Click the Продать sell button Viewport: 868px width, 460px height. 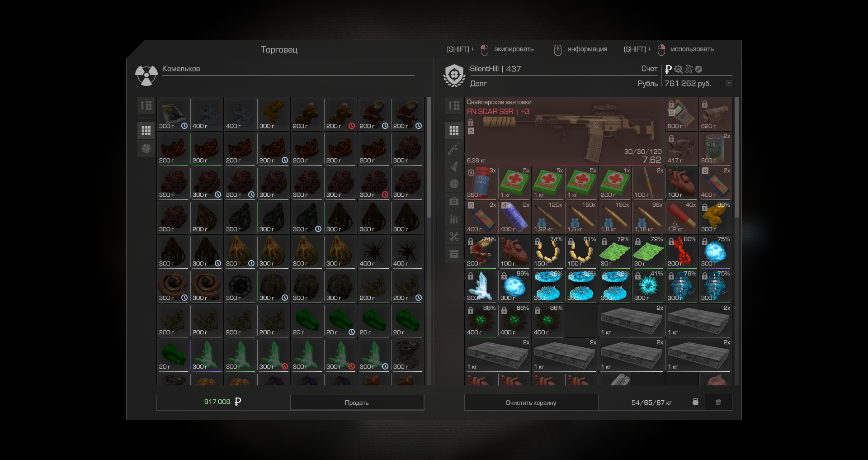tap(357, 402)
